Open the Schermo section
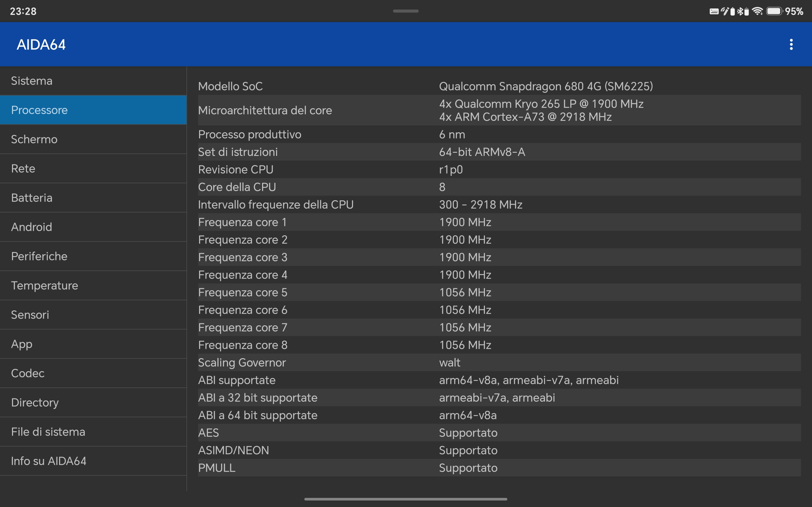Screen dimensions: 812x507 [93, 139]
